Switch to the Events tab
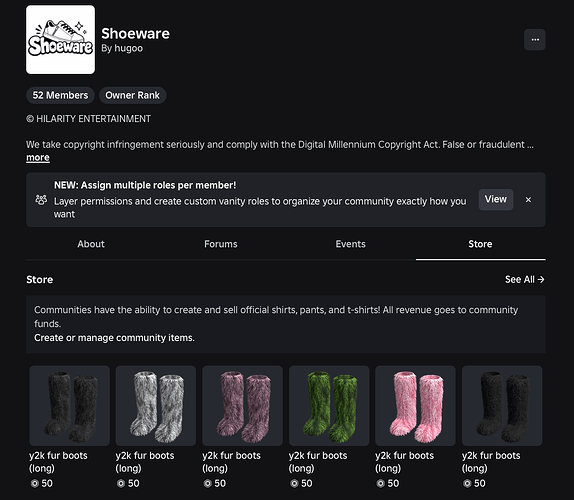Viewport: 574px width, 500px height. (350, 244)
